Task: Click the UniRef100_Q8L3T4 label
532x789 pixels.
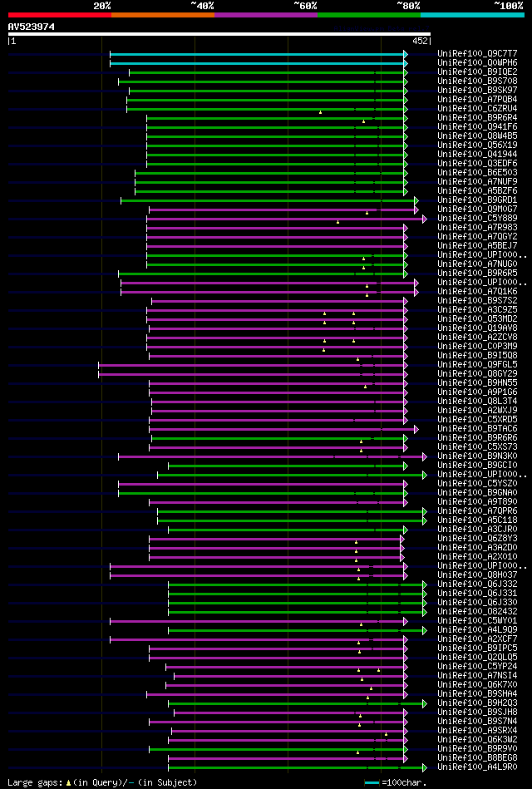Action: click(x=477, y=402)
